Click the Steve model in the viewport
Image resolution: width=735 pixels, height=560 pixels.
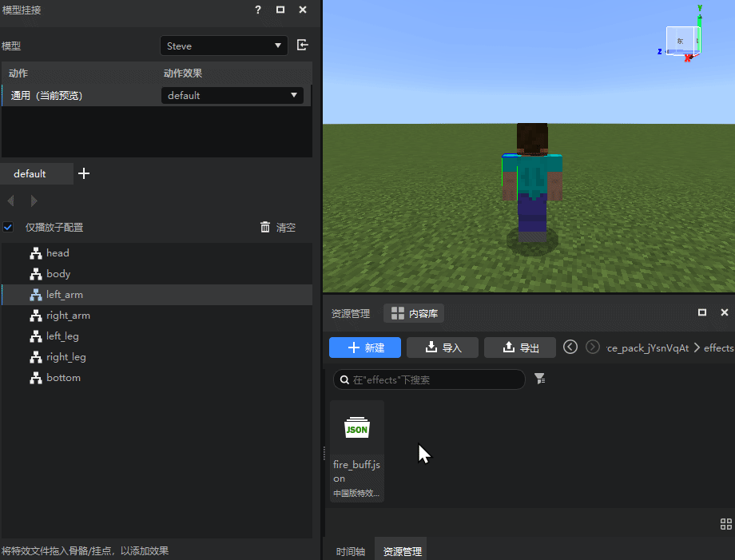(532, 183)
